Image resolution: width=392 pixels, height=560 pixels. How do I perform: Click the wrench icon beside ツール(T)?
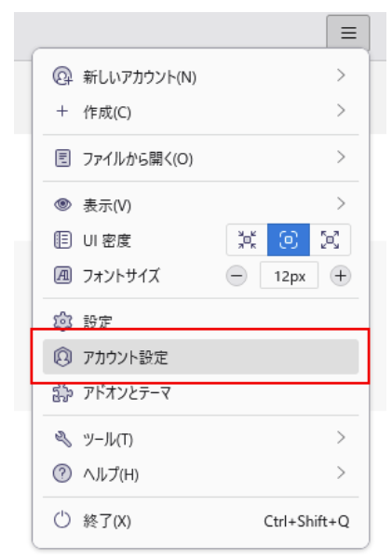pos(62,439)
